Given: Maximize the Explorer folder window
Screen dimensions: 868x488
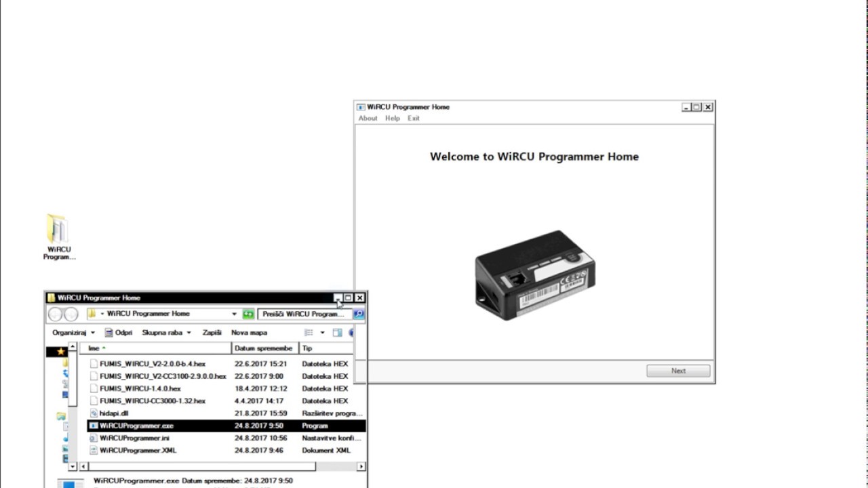Looking at the screenshot, I should tap(349, 298).
